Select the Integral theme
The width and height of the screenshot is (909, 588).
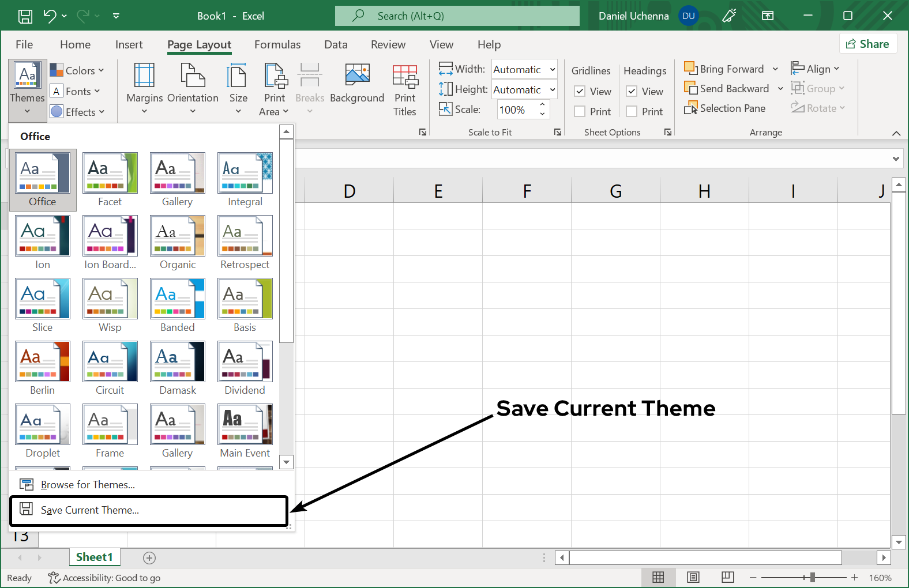pyautogui.click(x=245, y=179)
